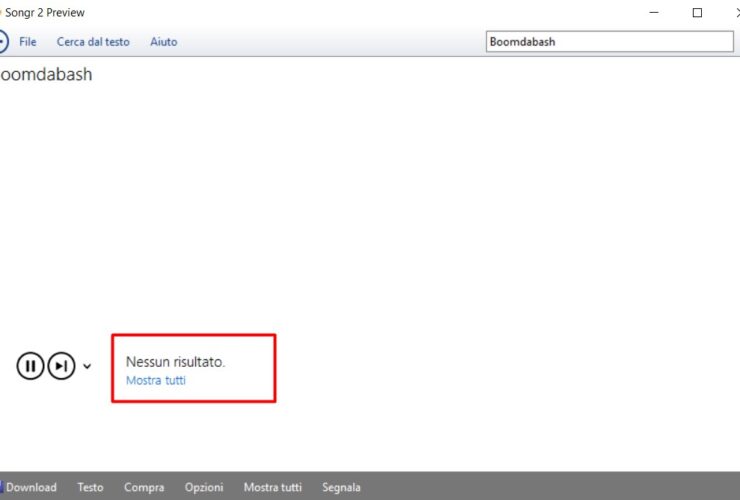Click Download in the bottom bar
The image size is (740, 500).
point(31,487)
